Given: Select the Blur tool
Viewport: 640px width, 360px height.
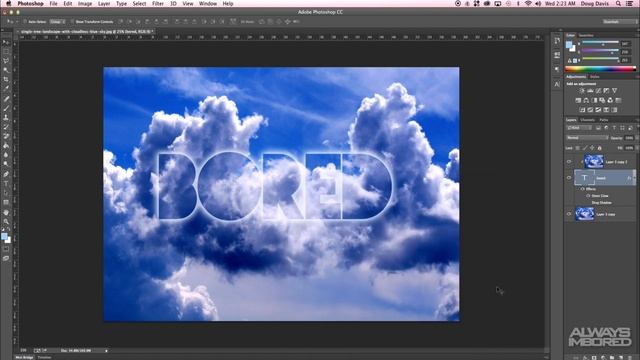Looking at the screenshot, I should 6,155.
